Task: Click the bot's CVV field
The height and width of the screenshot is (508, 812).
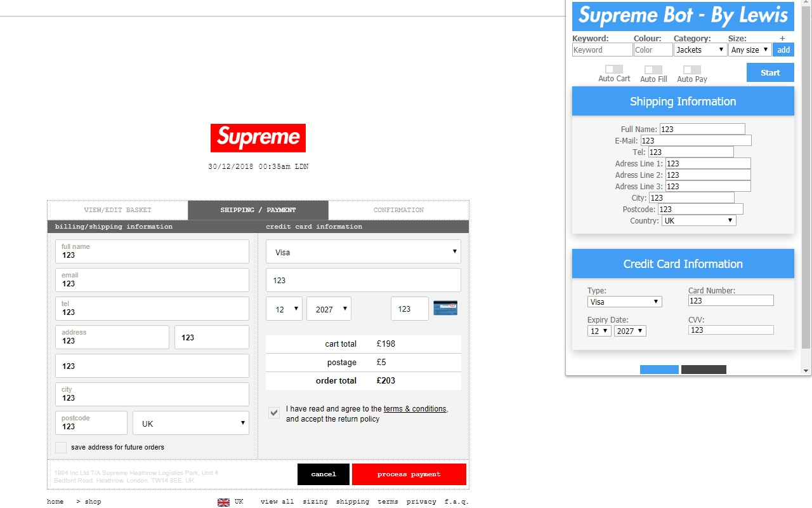Action: (x=731, y=330)
